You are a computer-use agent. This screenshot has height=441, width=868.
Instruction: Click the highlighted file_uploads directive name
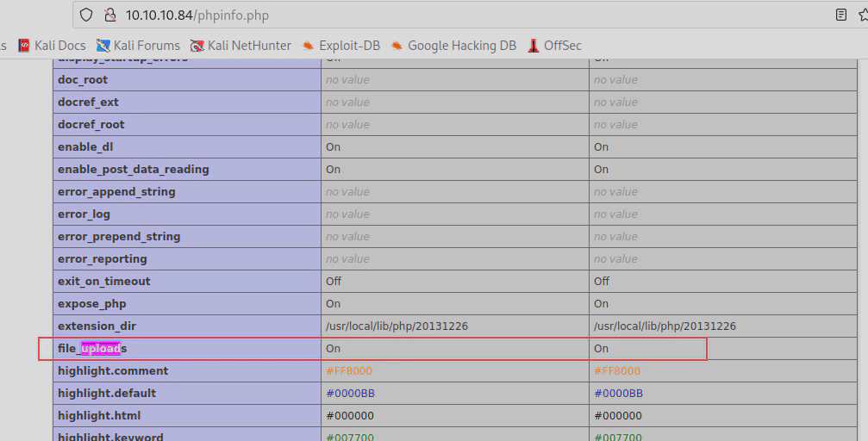click(x=92, y=349)
